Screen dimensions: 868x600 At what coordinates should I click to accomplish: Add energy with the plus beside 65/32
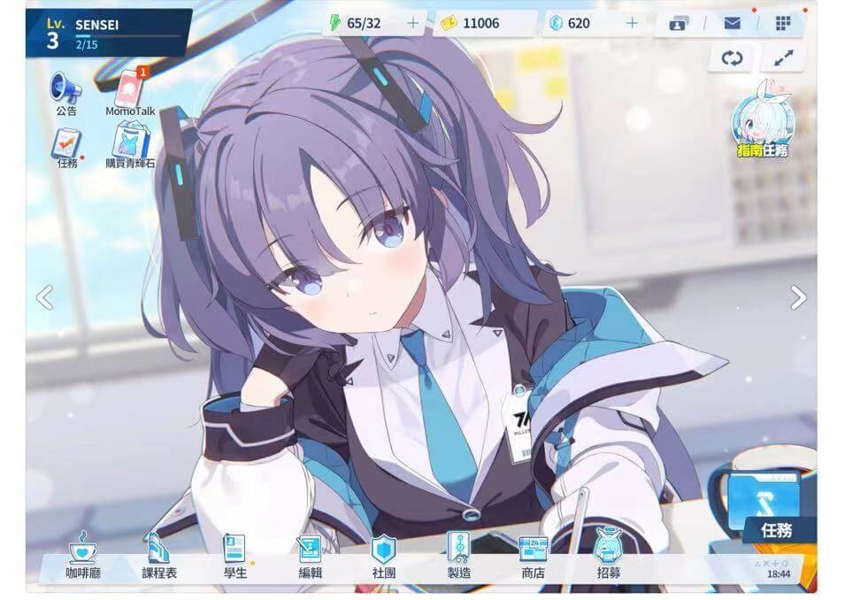pos(413,23)
